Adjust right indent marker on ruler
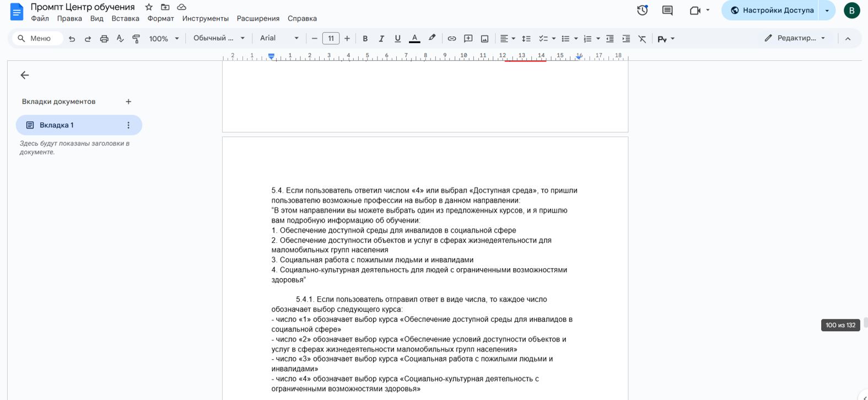This screenshot has height=400, width=868. pos(579,56)
